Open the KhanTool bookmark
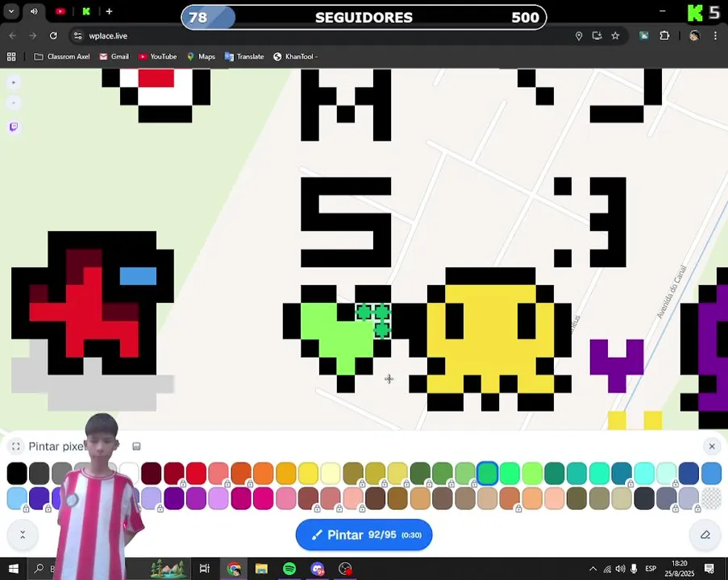Viewport: 728px width, 580px height. [x=296, y=56]
